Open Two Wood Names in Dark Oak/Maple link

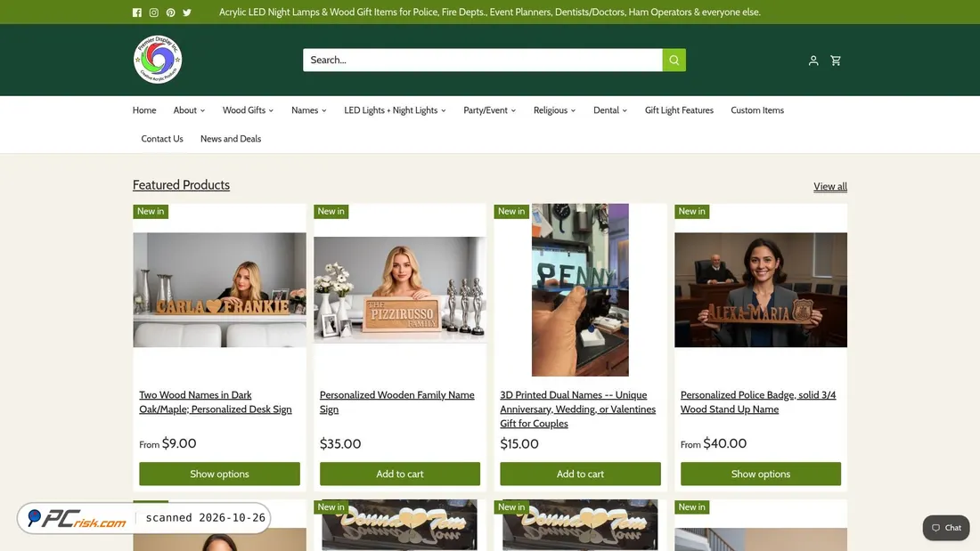coord(216,402)
